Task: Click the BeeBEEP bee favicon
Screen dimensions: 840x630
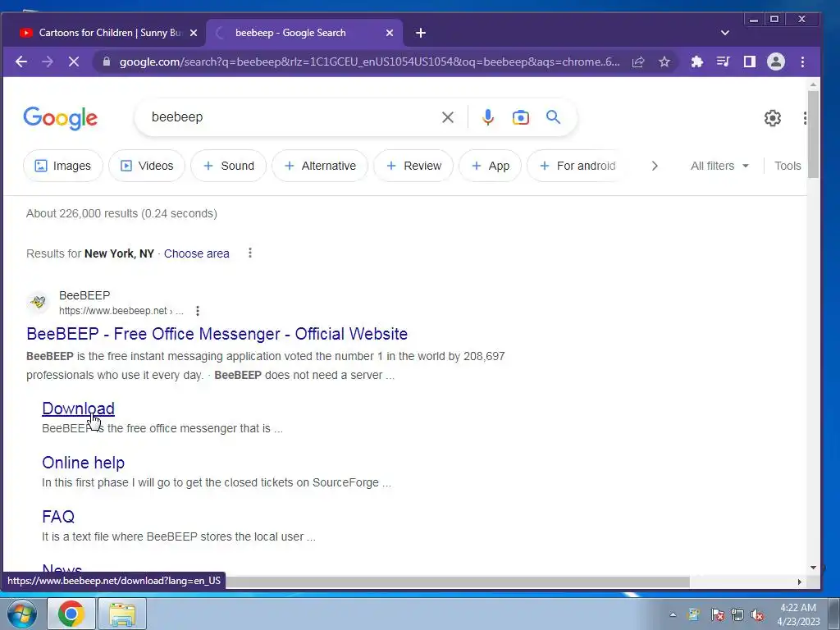Action: [x=38, y=303]
